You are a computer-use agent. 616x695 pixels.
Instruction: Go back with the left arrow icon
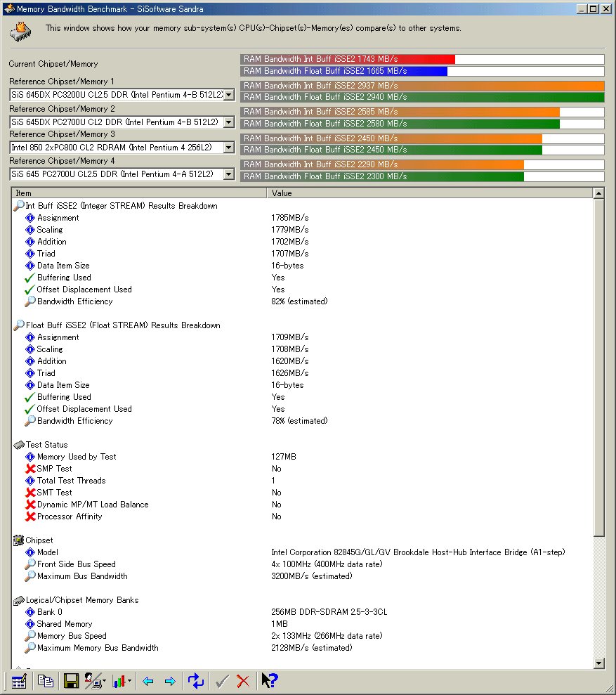pyautogui.click(x=148, y=681)
